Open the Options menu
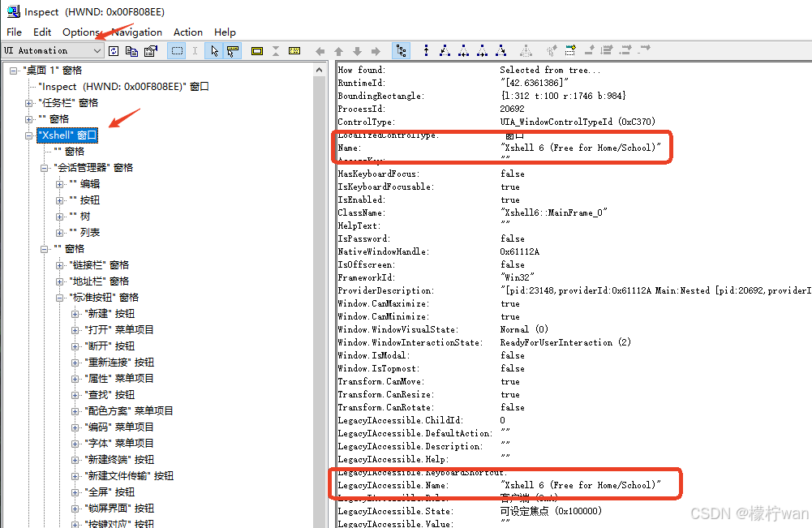Viewport: 812px width, 528px height. pyautogui.click(x=81, y=32)
